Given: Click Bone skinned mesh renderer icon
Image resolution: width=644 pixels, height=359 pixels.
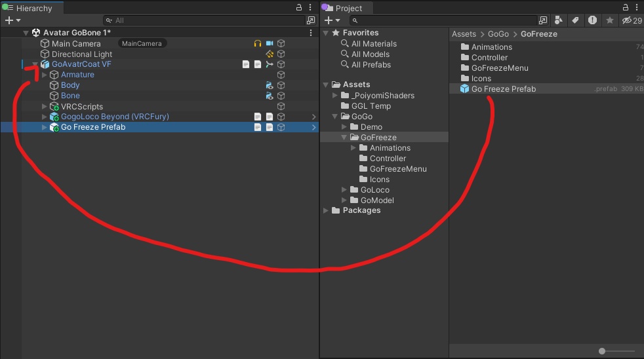Looking at the screenshot, I should pos(270,96).
